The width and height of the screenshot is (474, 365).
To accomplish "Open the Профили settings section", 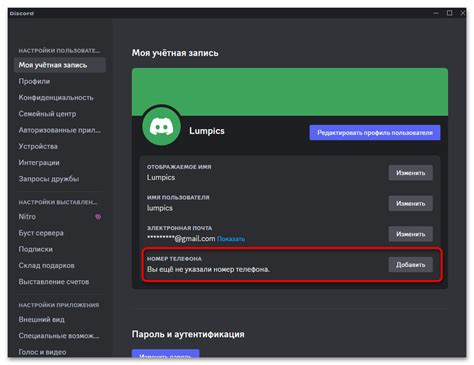I will (x=34, y=81).
